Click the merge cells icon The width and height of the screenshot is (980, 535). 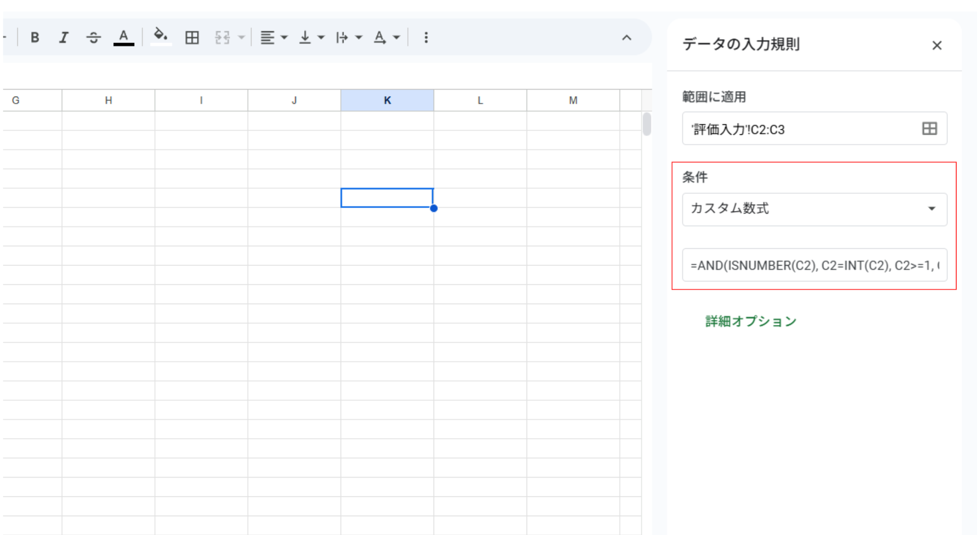[x=222, y=38]
